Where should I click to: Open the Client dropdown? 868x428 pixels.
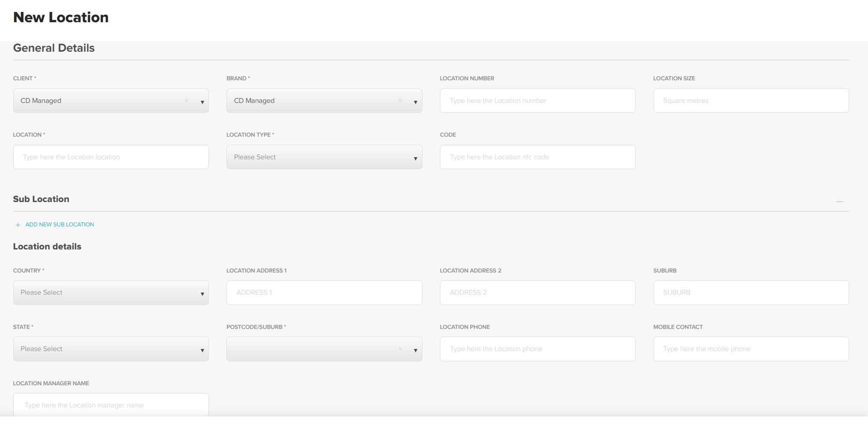click(202, 102)
